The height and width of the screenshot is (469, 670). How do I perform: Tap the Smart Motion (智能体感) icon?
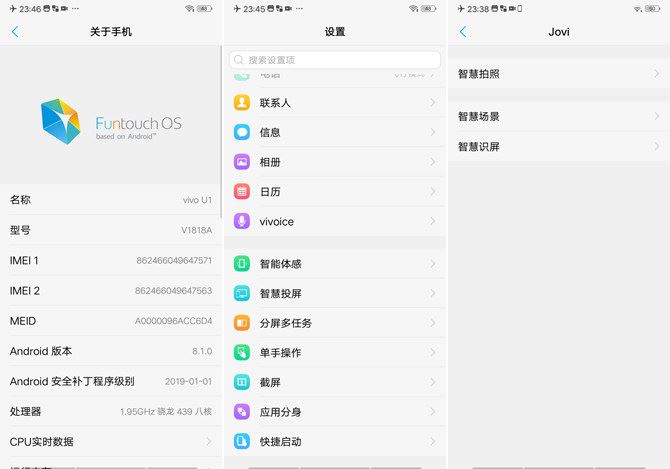tap(242, 264)
